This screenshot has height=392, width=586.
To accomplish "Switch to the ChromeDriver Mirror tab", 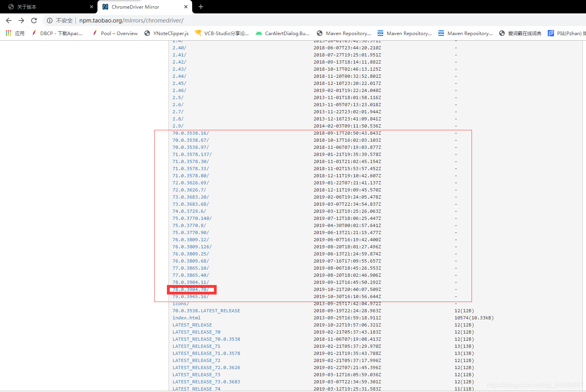I will (x=144, y=7).
